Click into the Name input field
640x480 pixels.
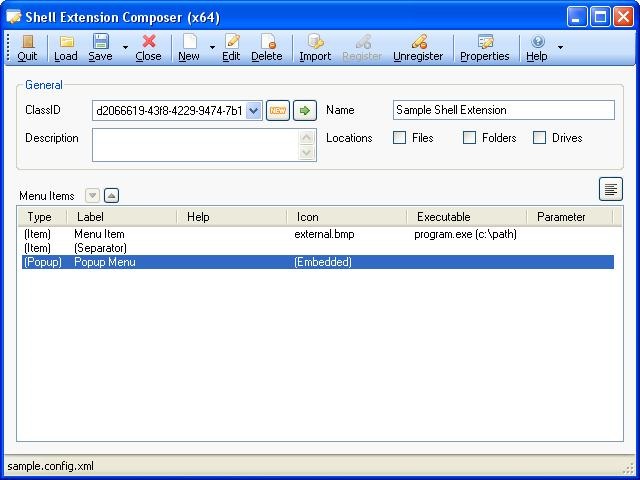pos(504,110)
